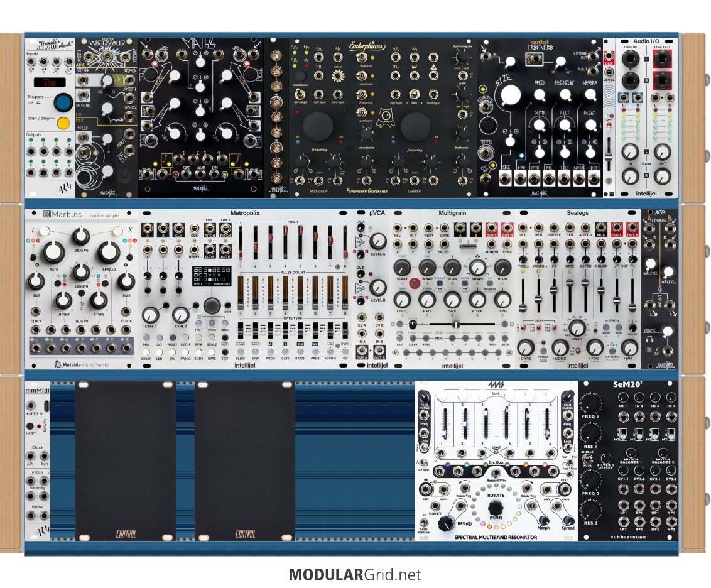The height and width of the screenshot is (588, 711).
Task: Click the PREDELAY knob on Erbe-Verb
Action: [x=565, y=95]
